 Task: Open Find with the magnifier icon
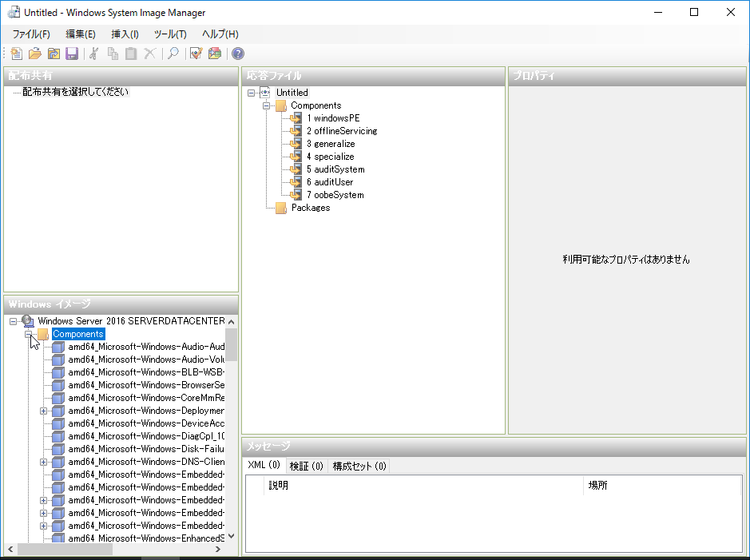(x=173, y=54)
